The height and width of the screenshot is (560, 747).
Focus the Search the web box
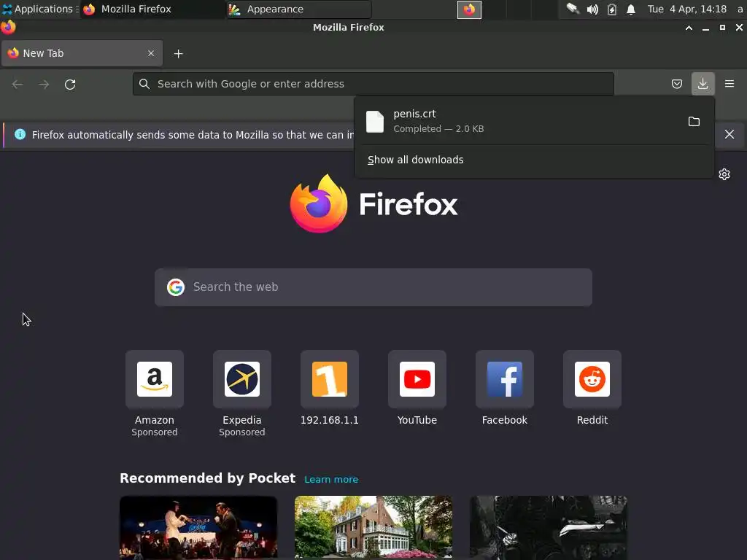tap(373, 287)
